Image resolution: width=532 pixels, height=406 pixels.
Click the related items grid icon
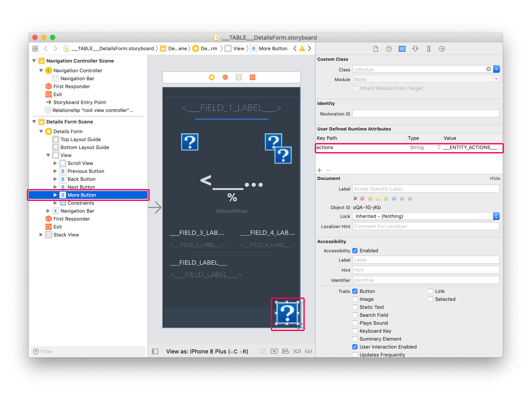35,49
